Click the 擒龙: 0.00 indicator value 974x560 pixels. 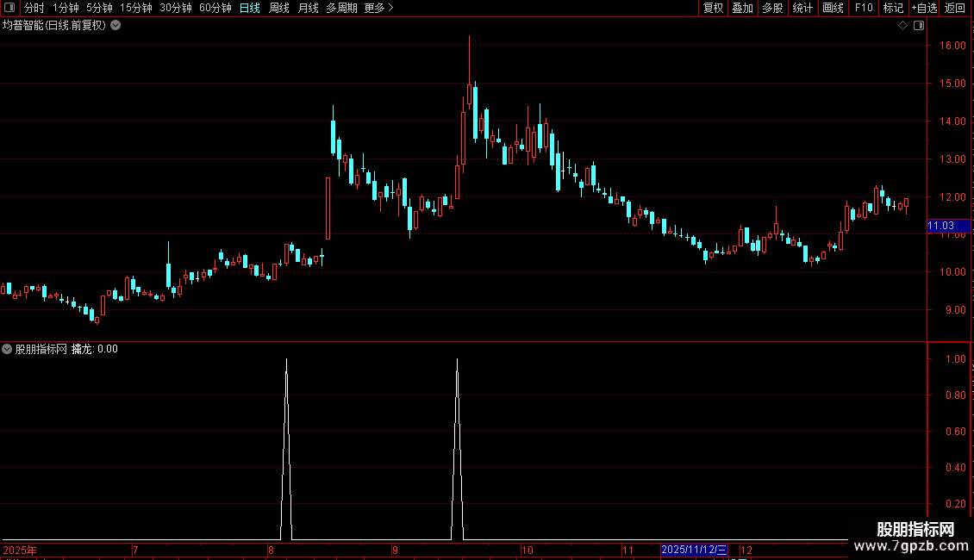pyautogui.click(x=95, y=349)
